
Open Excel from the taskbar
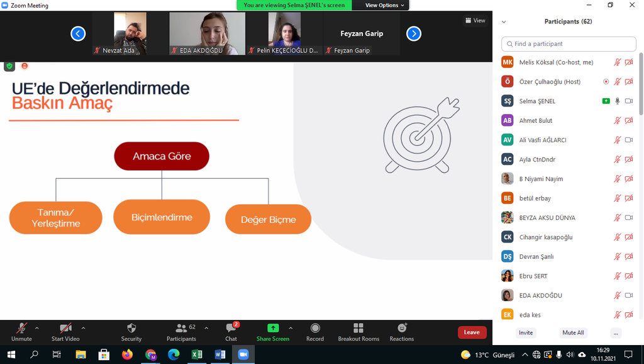(x=197, y=355)
